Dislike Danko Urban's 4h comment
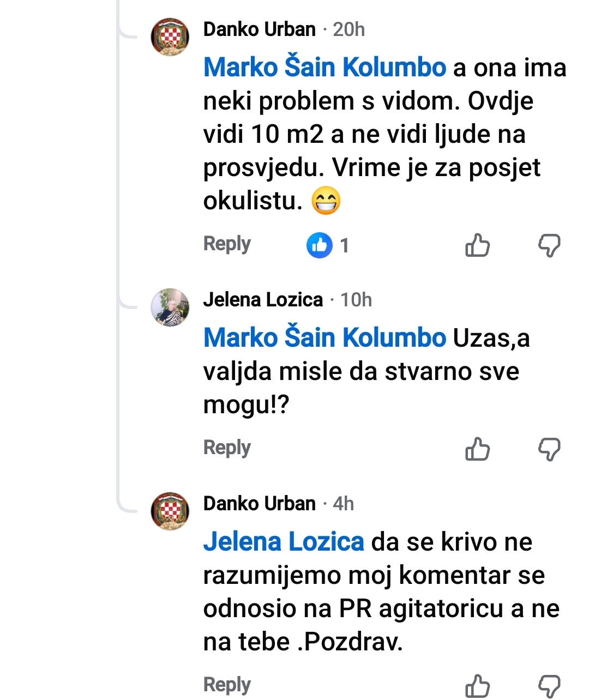This screenshot has height=700, width=589. click(x=549, y=686)
